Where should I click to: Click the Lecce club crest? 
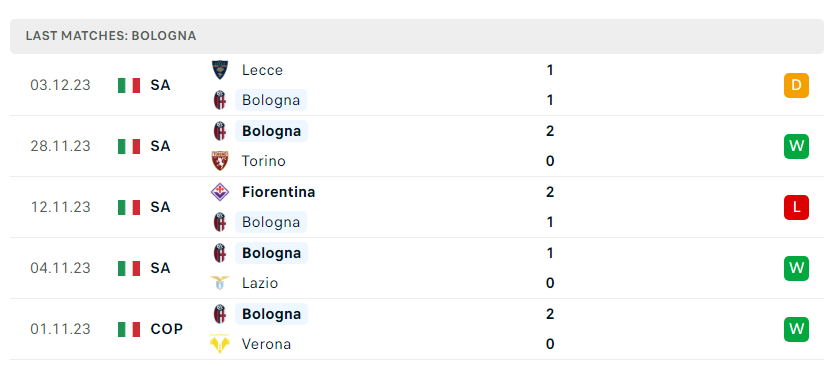point(219,70)
